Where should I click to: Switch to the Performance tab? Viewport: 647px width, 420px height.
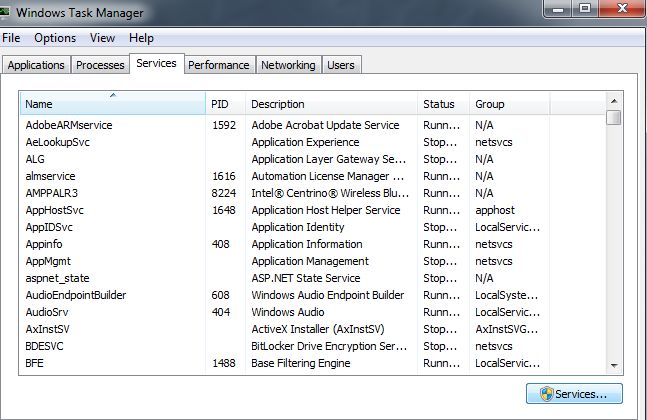point(219,65)
